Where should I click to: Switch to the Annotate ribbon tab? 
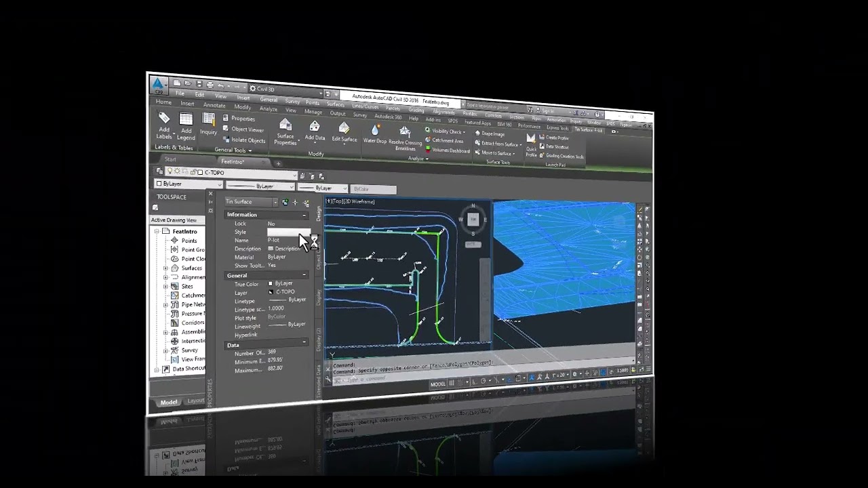pos(214,105)
